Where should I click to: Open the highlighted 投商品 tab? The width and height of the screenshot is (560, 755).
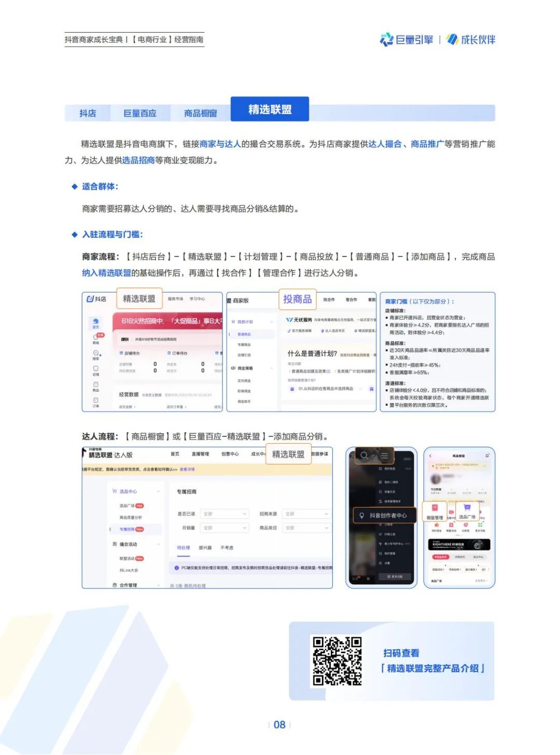(297, 299)
